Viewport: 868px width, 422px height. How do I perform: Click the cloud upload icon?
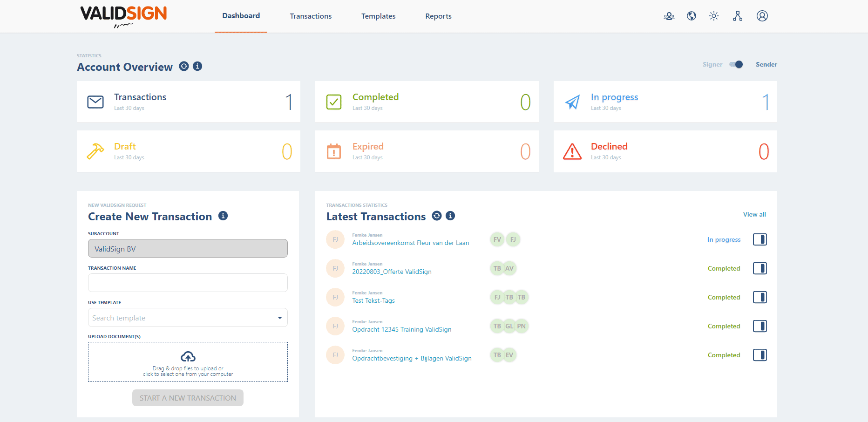click(188, 357)
